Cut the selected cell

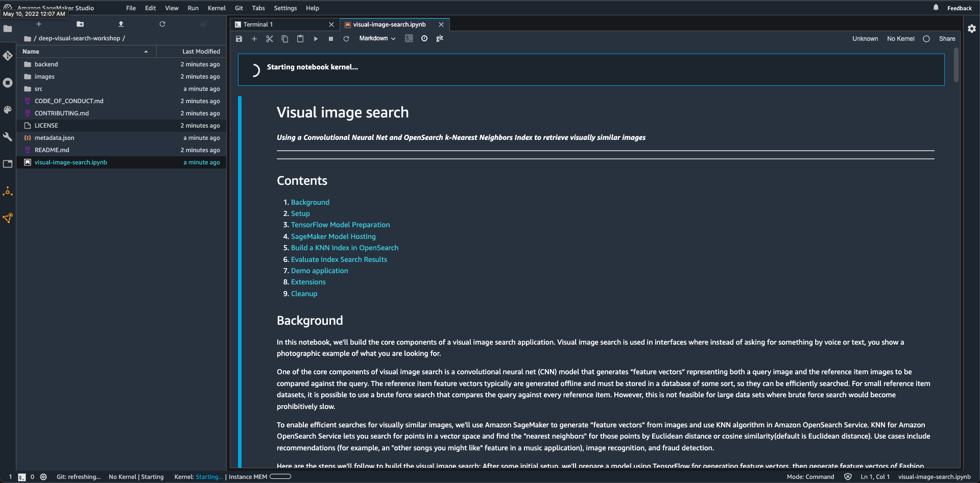[270, 39]
